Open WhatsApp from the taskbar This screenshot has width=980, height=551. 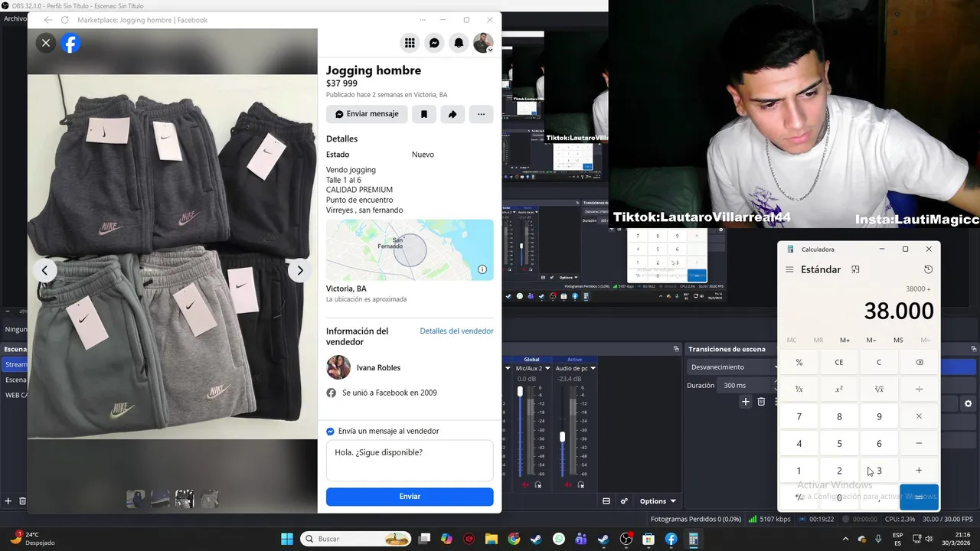click(559, 539)
